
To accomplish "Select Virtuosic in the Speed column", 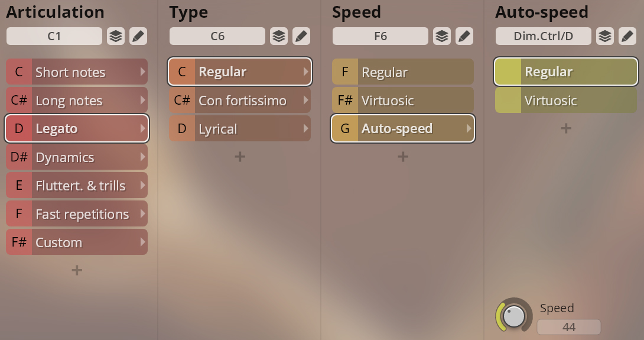I will (403, 101).
